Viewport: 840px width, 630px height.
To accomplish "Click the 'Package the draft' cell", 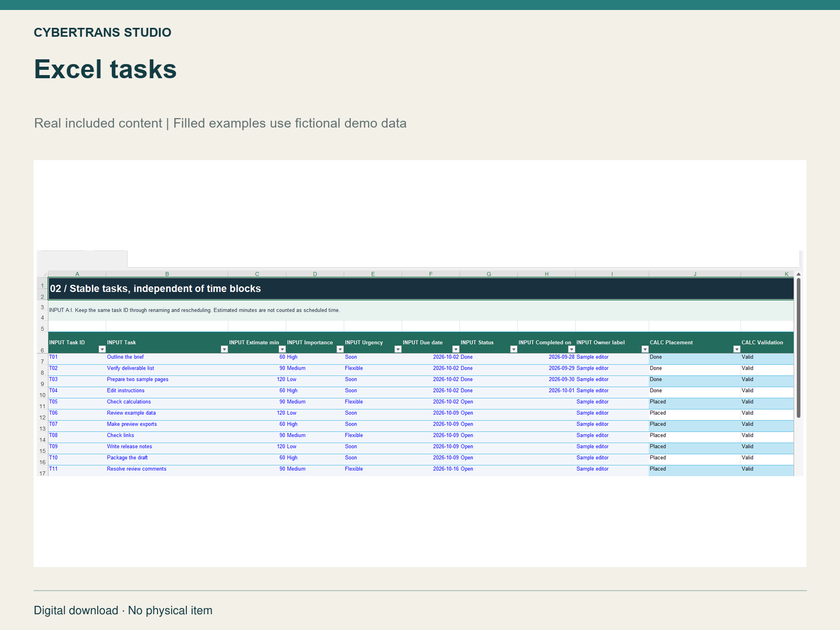I will coord(167,460).
